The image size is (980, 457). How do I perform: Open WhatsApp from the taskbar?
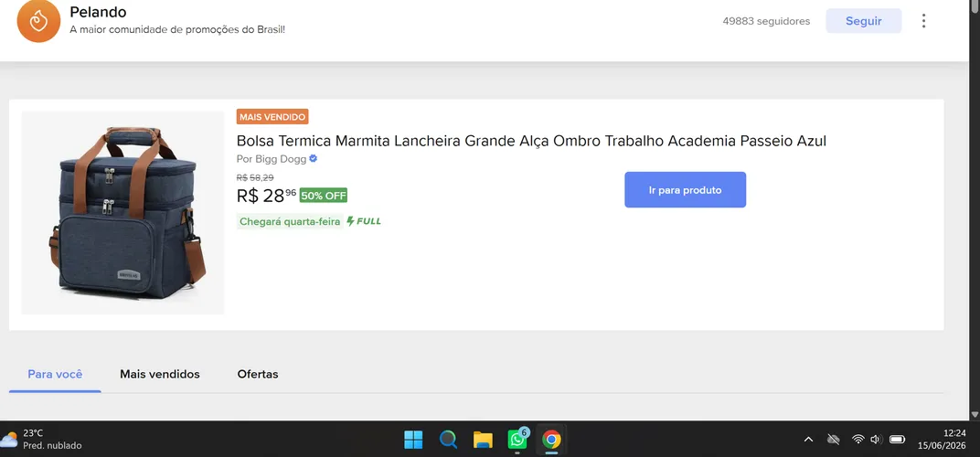pos(517,440)
